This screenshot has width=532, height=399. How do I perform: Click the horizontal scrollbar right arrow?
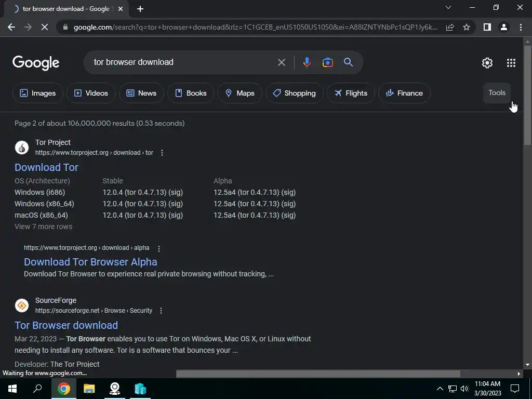click(519, 374)
